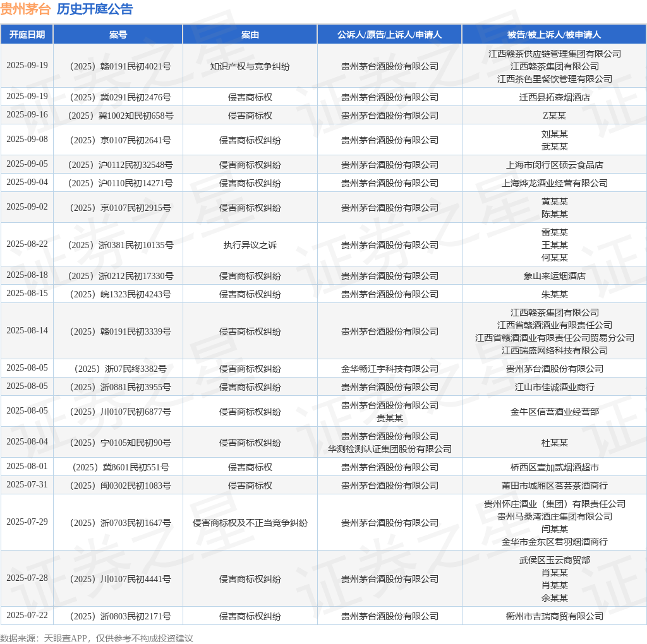Select case number (2025)浙0212民初17330号
The image size is (647, 644).
[x=121, y=277]
